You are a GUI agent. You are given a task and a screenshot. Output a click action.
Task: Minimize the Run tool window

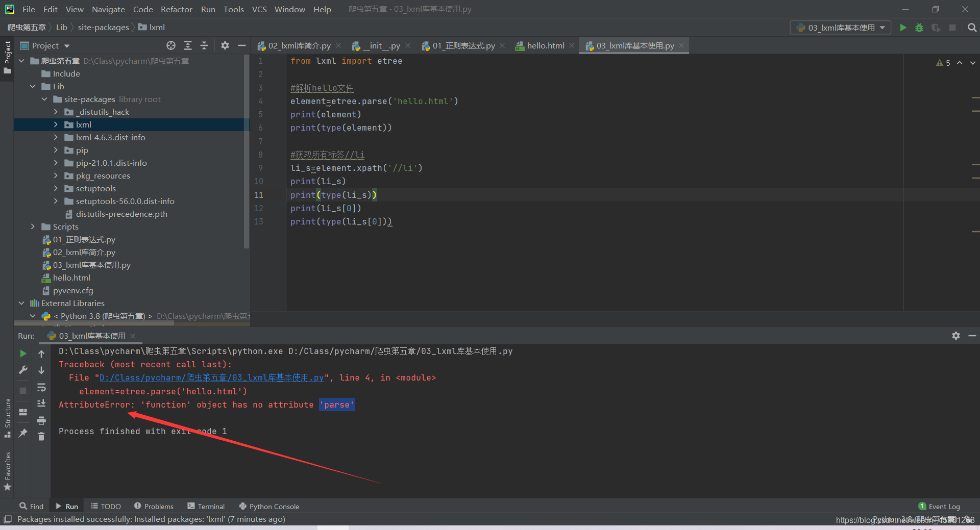pos(972,336)
